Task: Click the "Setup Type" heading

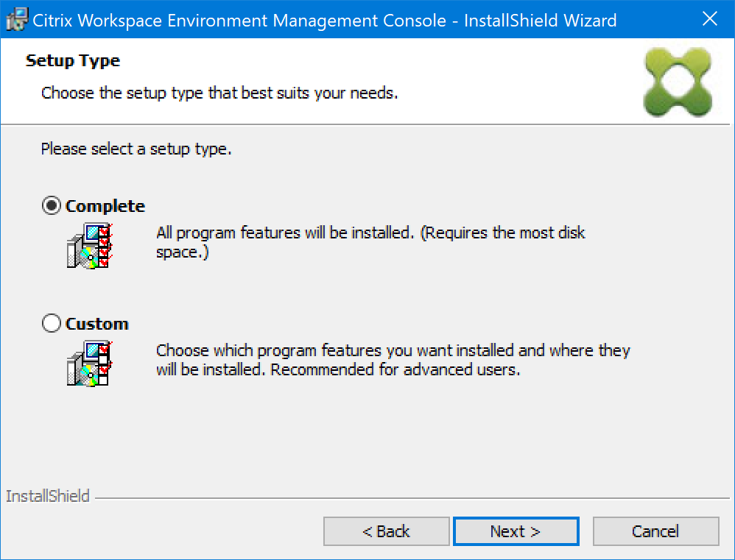Action: pyautogui.click(x=73, y=60)
